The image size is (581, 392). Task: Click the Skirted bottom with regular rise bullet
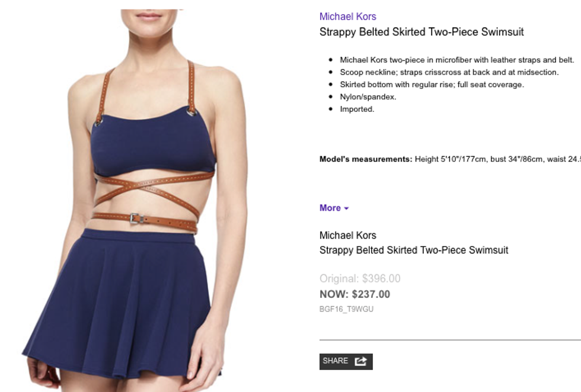(432, 85)
